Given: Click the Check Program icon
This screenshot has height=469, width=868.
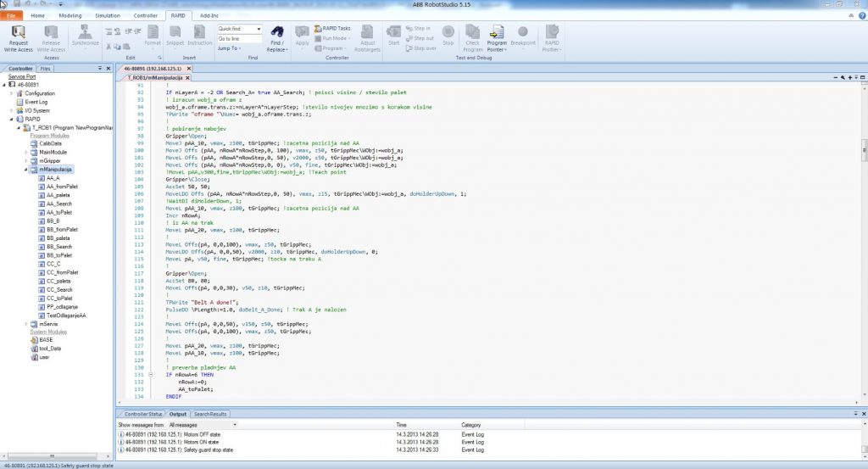Looking at the screenshot, I should coord(472,32).
